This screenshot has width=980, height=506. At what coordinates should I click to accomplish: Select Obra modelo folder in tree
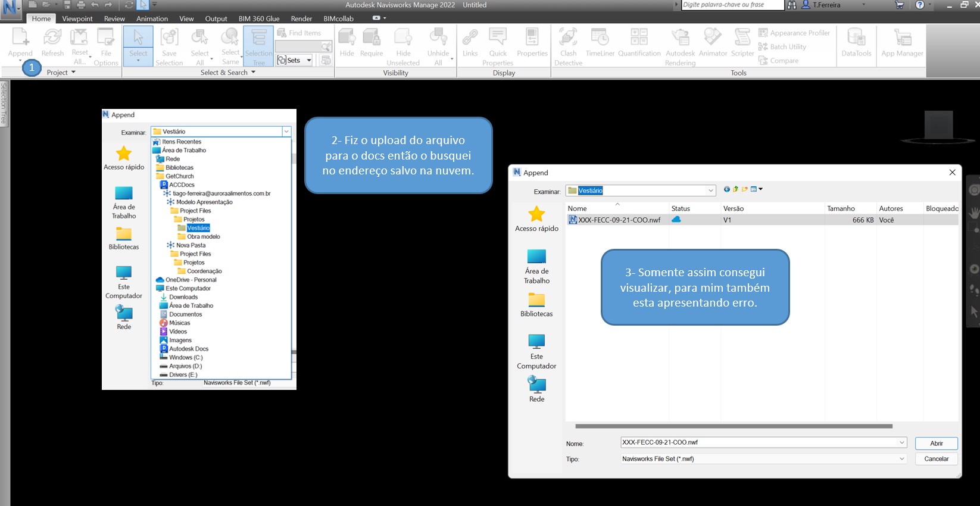(199, 236)
